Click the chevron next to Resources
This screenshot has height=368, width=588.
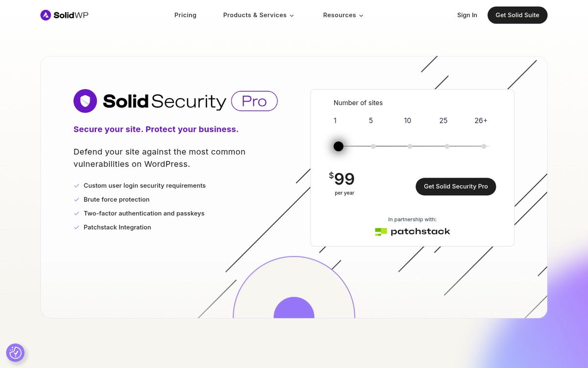pyautogui.click(x=361, y=15)
